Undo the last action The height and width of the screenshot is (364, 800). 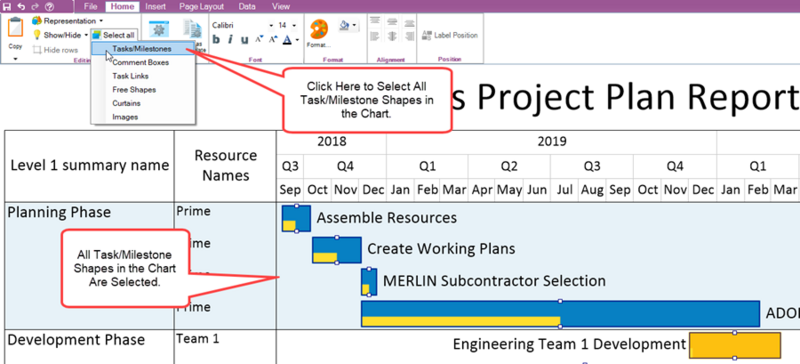[x=21, y=7]
